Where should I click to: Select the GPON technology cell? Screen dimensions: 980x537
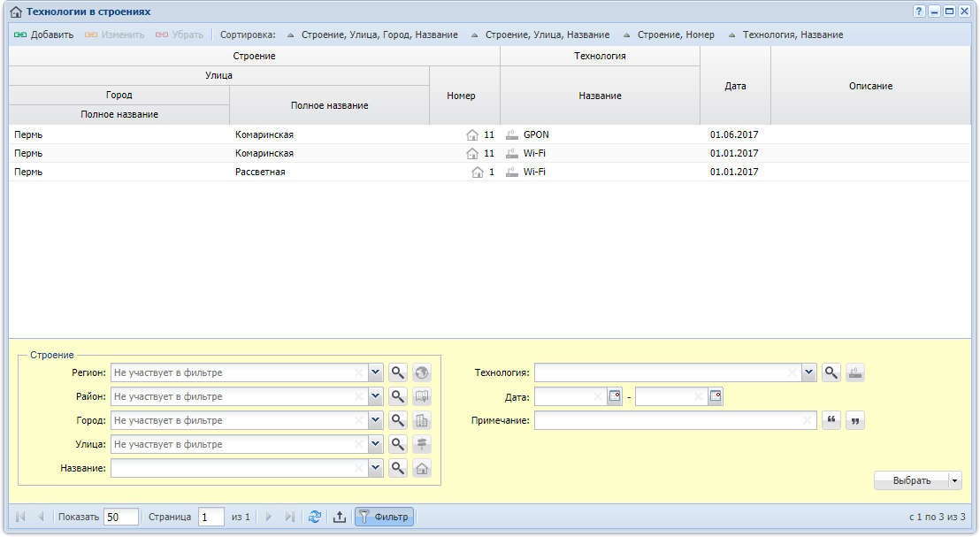(x=600, y=134)
